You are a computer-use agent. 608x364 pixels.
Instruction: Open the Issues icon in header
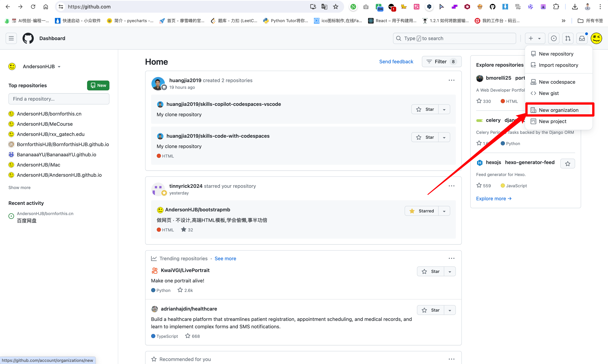554,38
